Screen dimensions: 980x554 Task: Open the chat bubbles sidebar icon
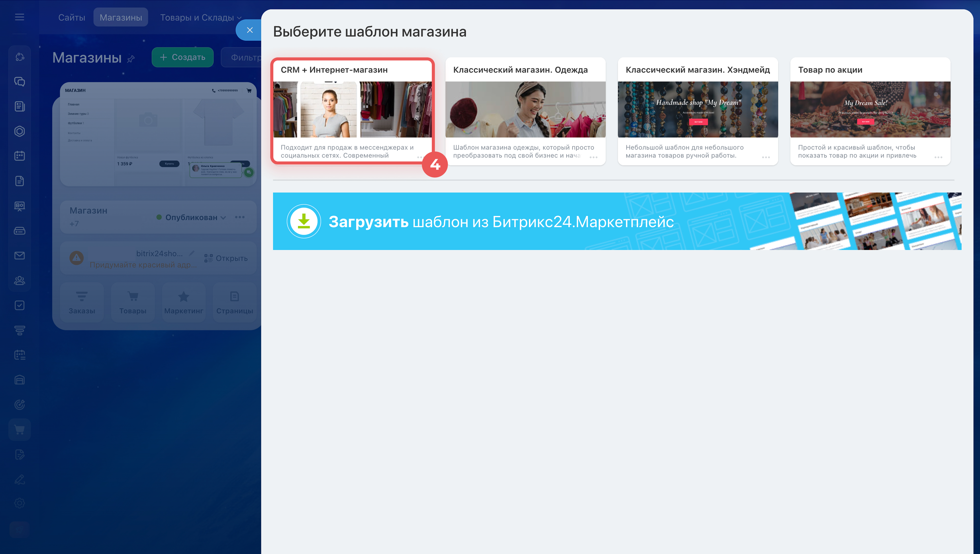point(19,82)
